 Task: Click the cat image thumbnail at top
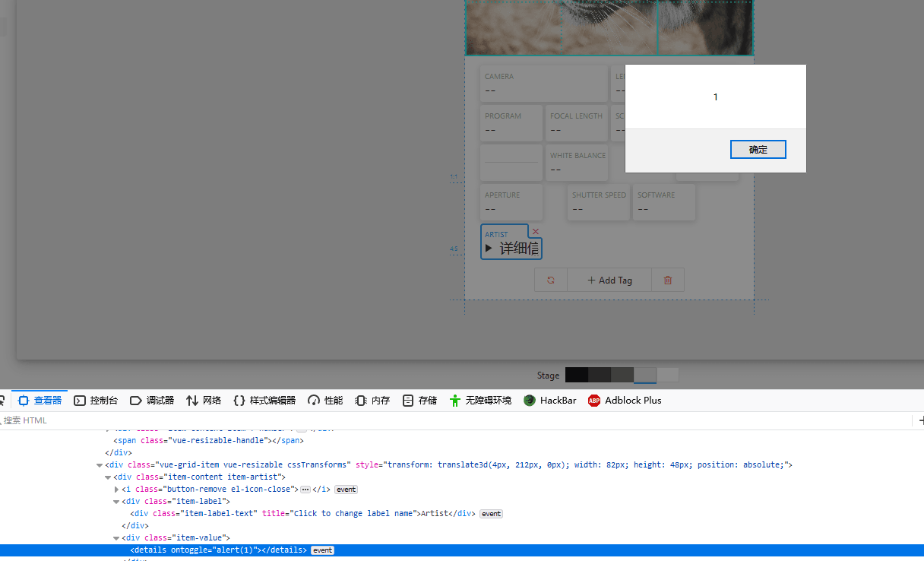(x=609, y=27)
